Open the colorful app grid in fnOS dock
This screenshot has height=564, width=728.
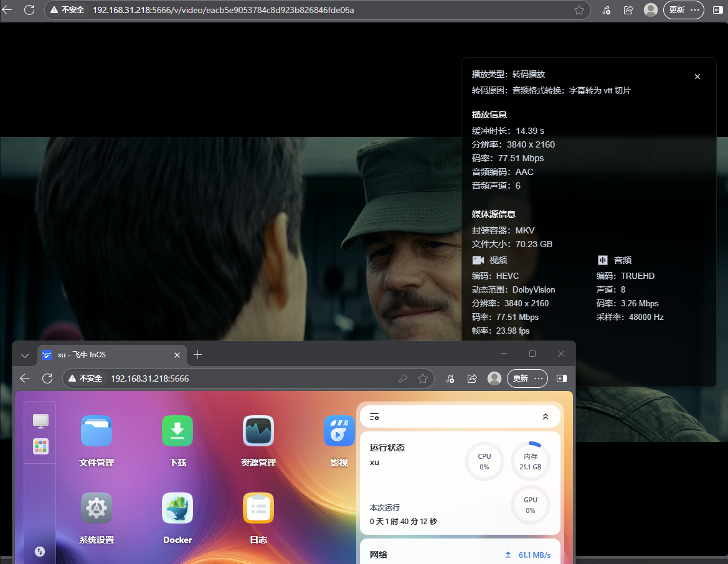point(40,446)
